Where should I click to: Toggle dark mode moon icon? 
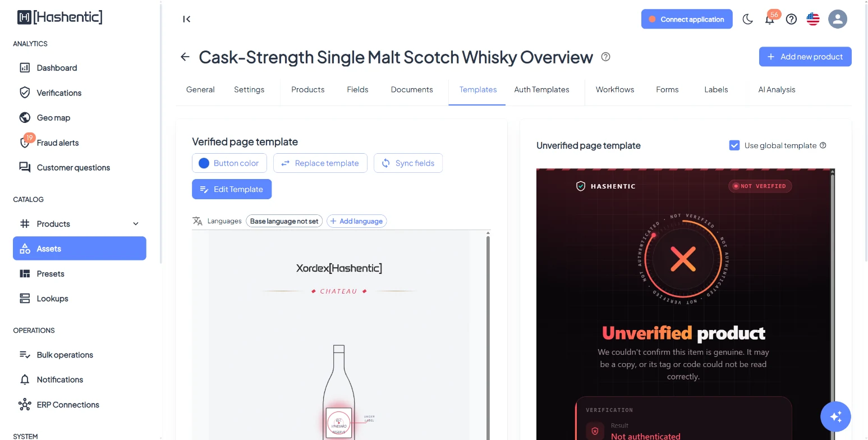pos(747,19)
